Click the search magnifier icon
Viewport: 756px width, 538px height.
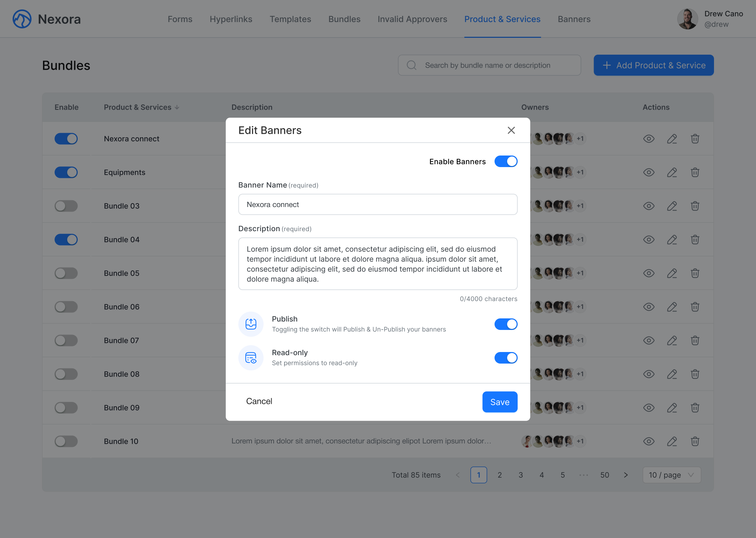[412, 65]
